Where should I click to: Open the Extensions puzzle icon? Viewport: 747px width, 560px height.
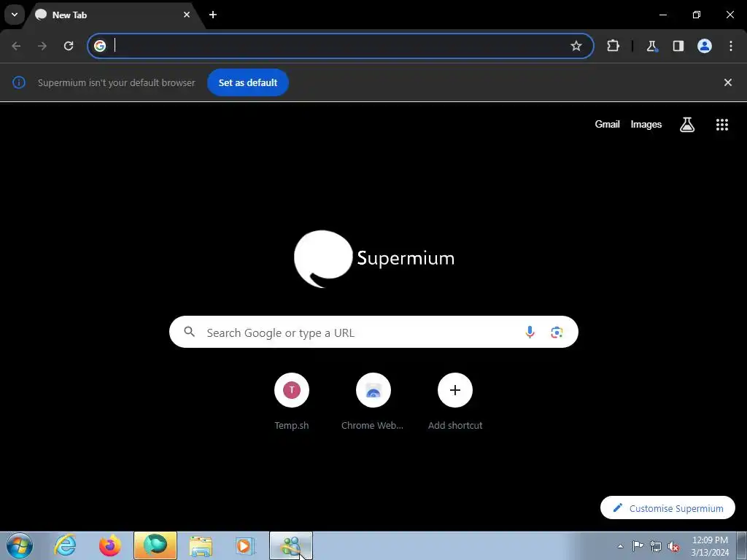click(613, 46)
